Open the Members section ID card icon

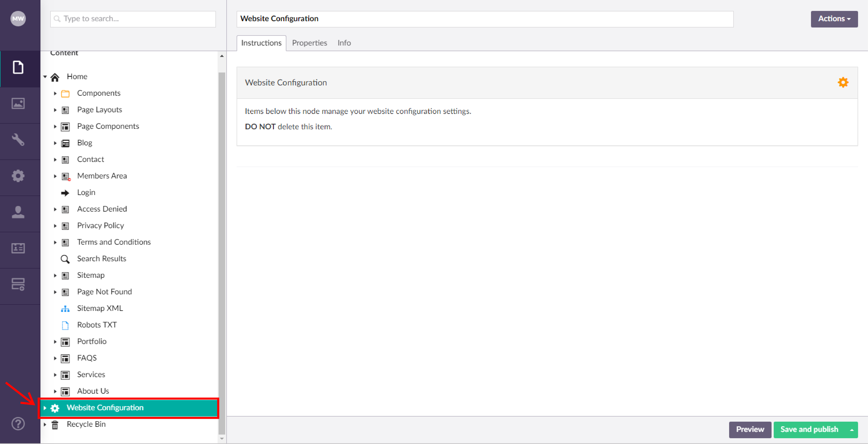(x=18, y=248)
